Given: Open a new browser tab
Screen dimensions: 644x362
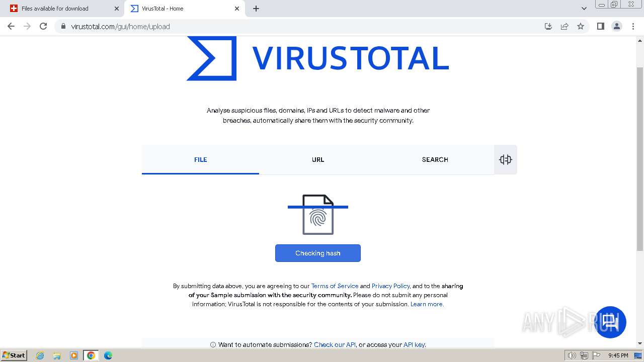Looking at the screenshot, I should [x=256, y=9].
